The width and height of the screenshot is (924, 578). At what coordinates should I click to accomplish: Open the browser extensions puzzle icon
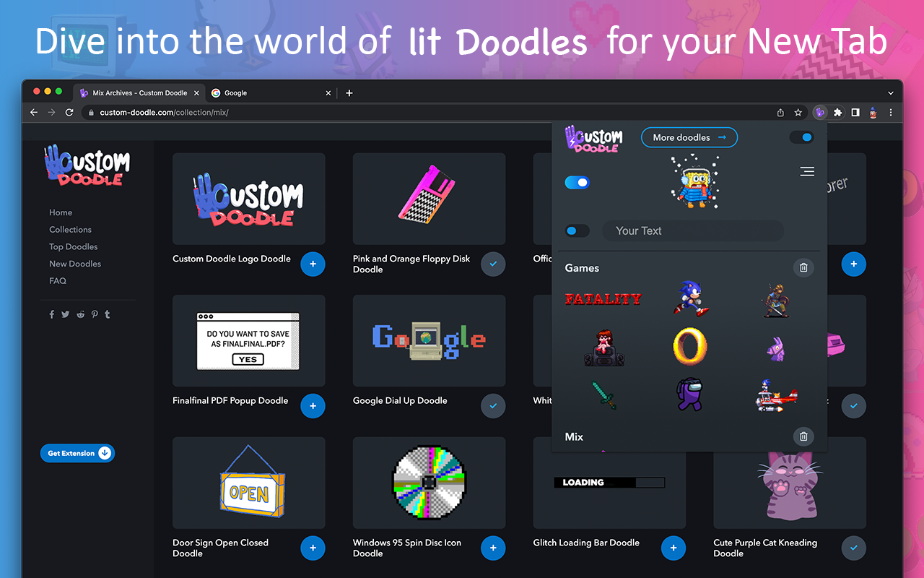coord(838,113)
